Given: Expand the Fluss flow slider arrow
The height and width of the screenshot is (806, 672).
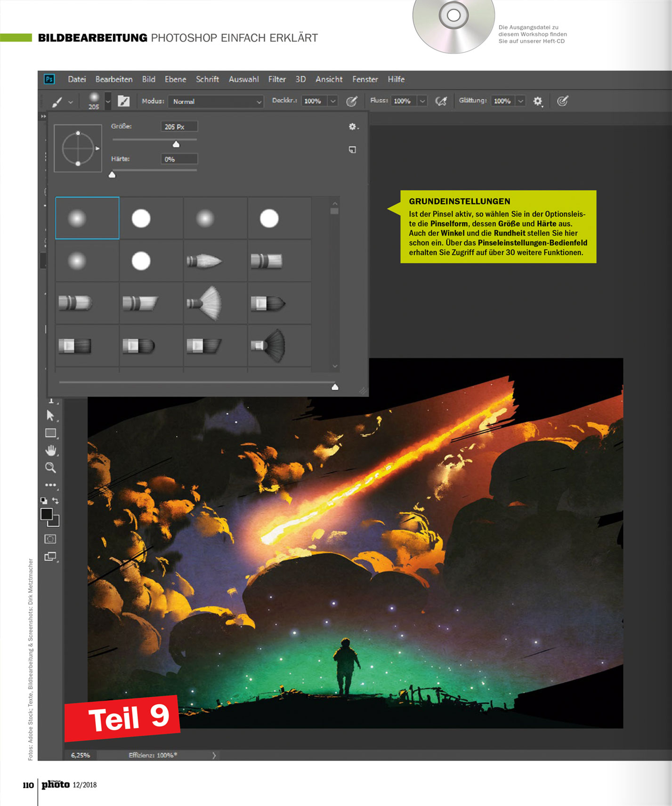Looking at the screenshot, I should tap(422, 101).
